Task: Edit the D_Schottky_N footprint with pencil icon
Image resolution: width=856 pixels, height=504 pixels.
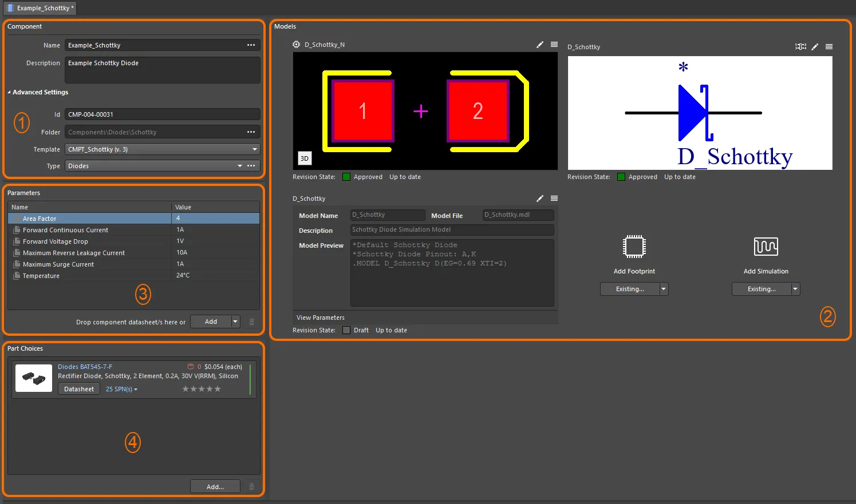Action: point(539,45)
